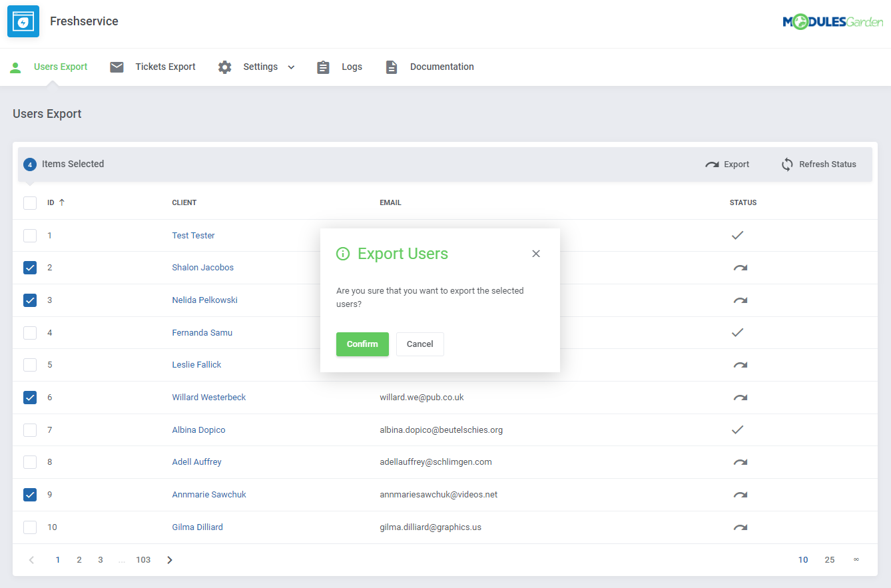
Task: Check the checkbox for Adell Auffrey
Action: (30, 462)
